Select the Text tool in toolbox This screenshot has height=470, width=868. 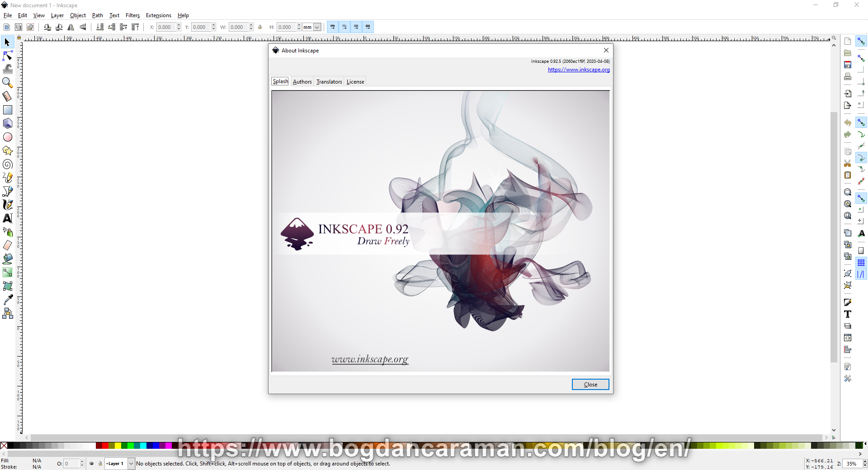click(7, 218)
